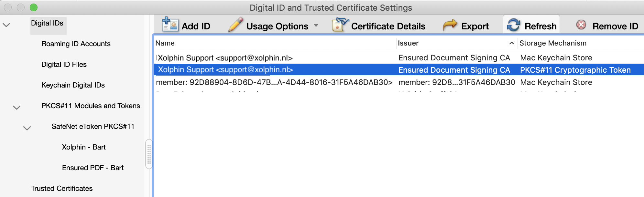Screen dimensions: 644x197
Task: Select Keychain Digital IDs
Action: point(73,85)
